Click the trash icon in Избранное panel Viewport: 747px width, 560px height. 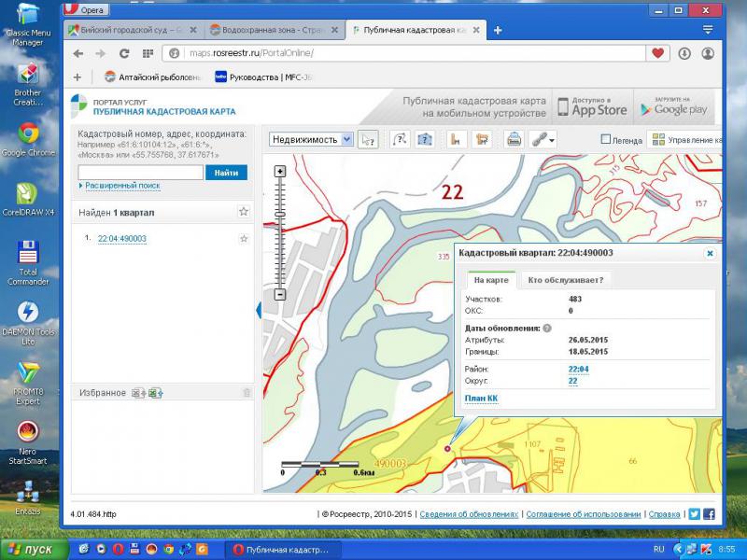[247, 393]
